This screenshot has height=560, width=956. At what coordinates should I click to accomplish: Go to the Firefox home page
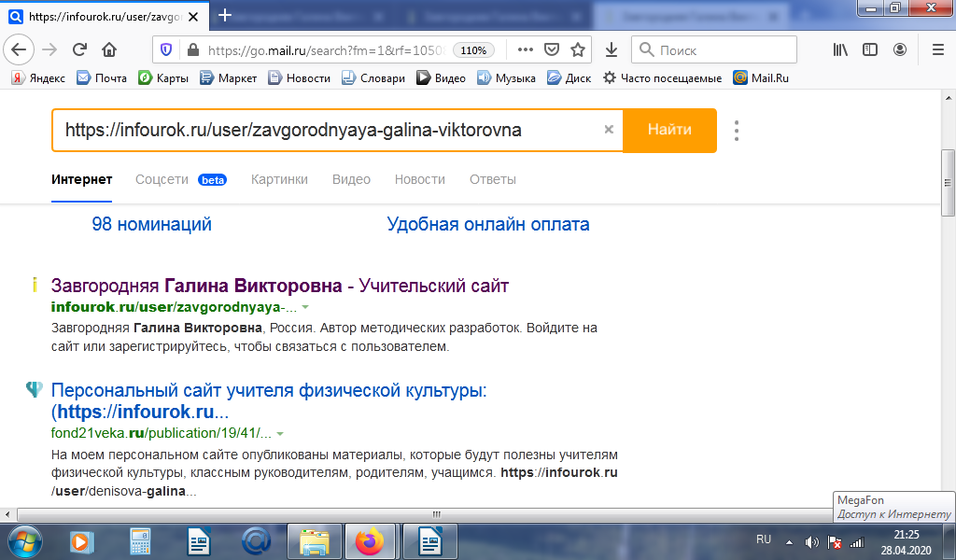coord(109,49)
